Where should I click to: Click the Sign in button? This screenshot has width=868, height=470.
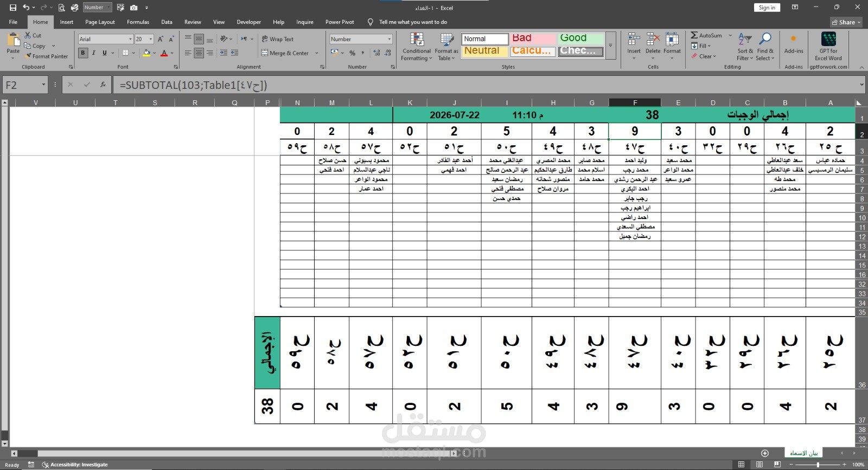(767, 8)
